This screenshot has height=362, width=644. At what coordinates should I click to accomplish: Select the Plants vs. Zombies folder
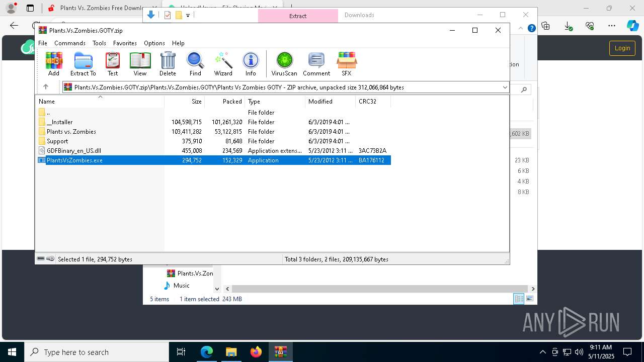pos(214,132)
